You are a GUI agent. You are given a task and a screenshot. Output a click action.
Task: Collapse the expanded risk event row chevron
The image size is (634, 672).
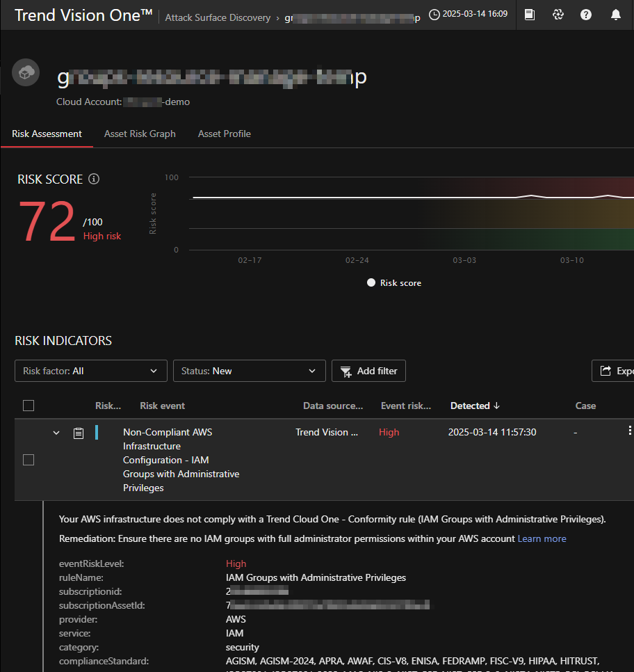[x=56, y=433]
